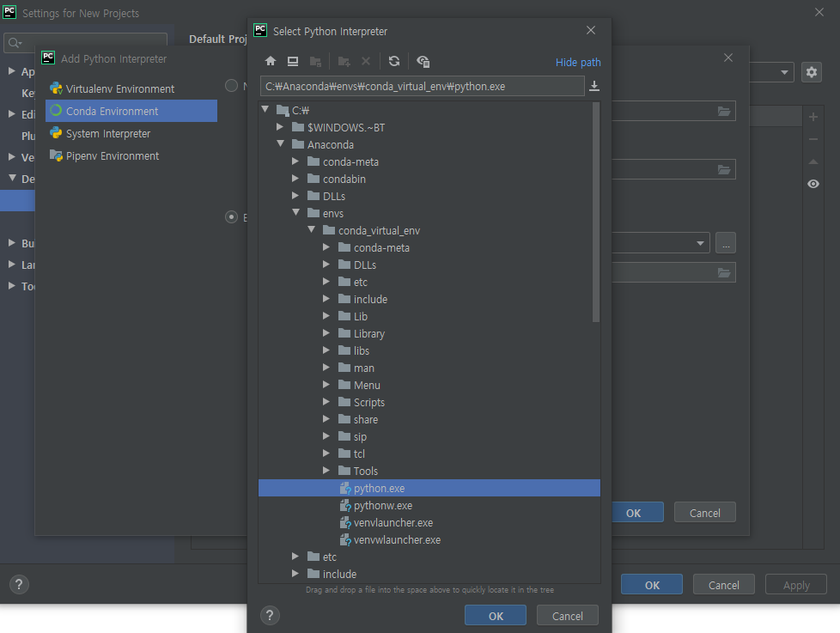This screenshot has height=633, width=840.
Task: Click the uninstall package minus icon
Action: (813, 139)
